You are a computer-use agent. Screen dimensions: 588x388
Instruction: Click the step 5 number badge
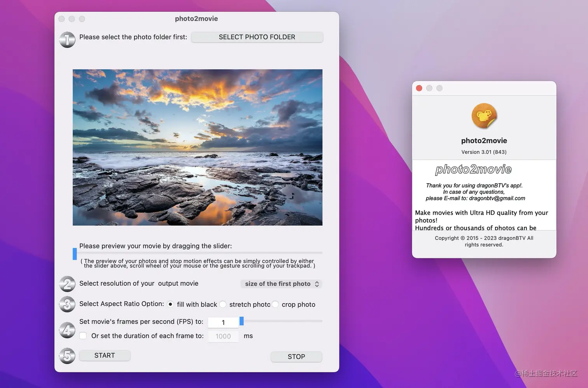point(67,356)
